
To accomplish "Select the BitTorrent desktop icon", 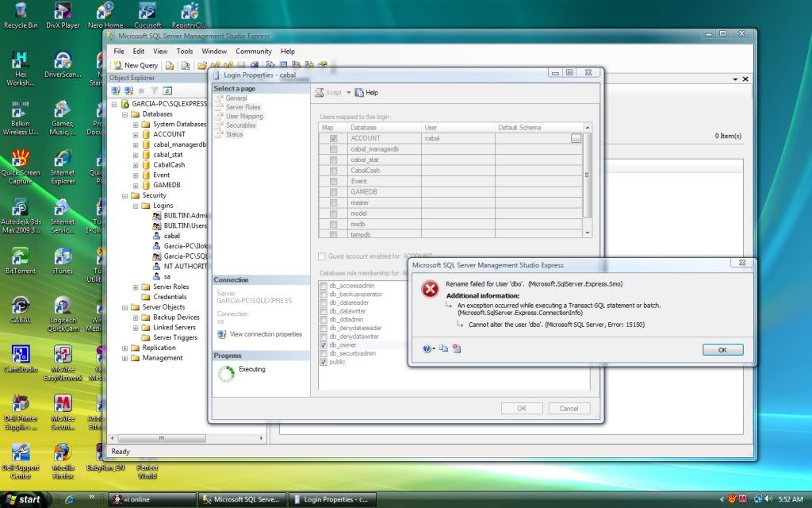I will [21, 260].
